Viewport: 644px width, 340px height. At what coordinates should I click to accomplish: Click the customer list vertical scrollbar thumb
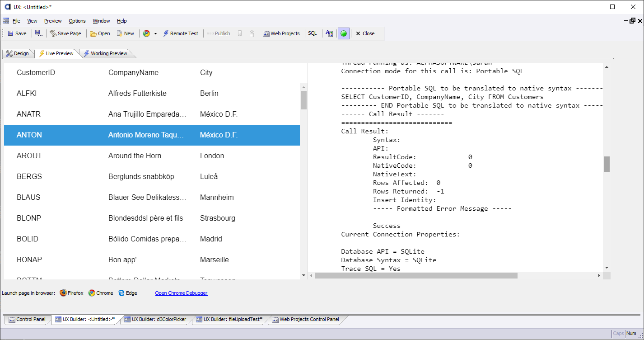tap(303, 100)
